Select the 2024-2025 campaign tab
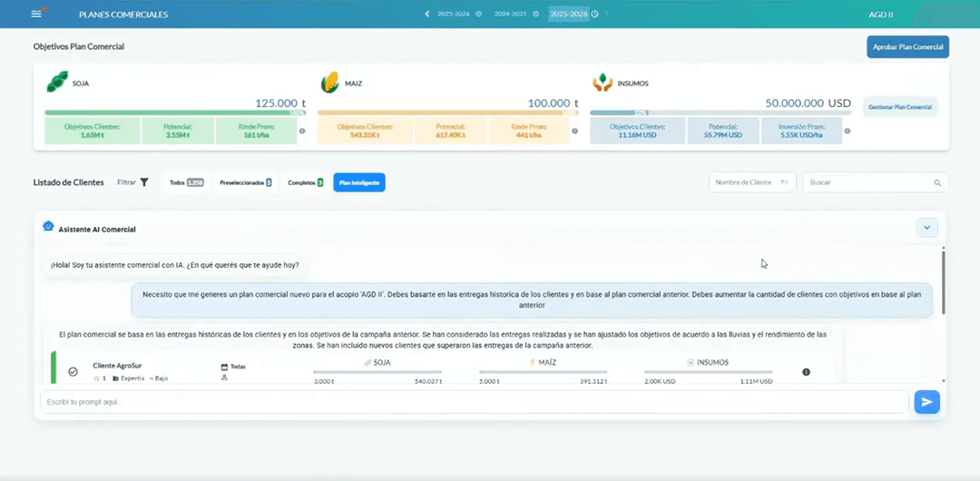The height and width of the screenshot is (481, 980). 510,14
